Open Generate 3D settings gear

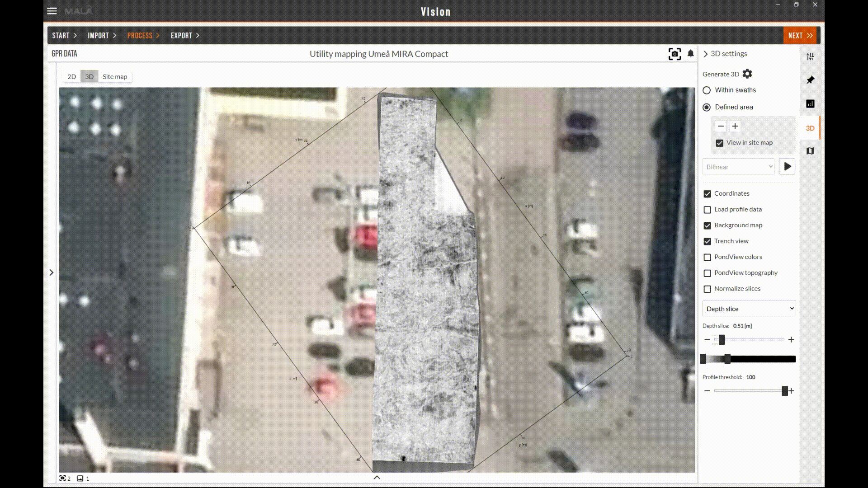click(747, 74)
